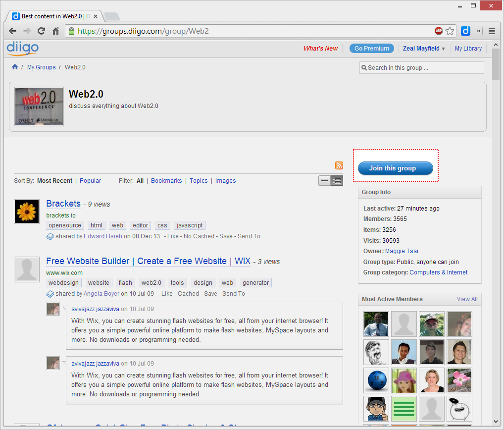Sort items by Popular

90,181
